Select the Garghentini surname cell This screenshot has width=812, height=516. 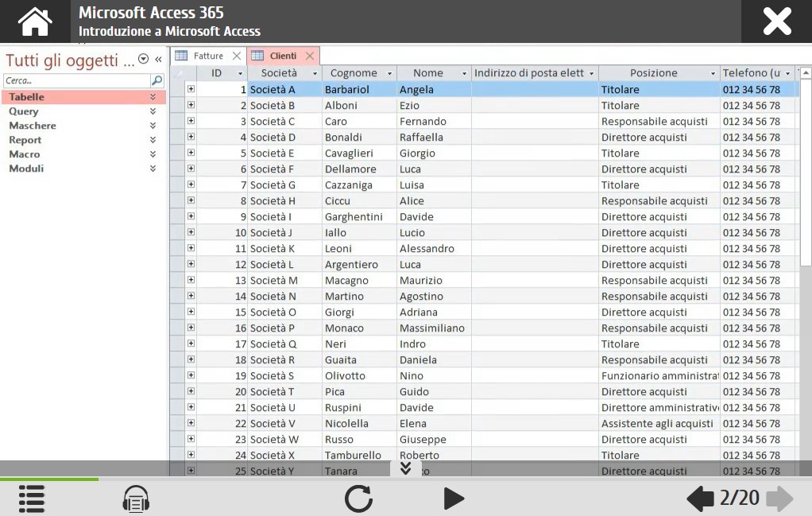(359, 217)
